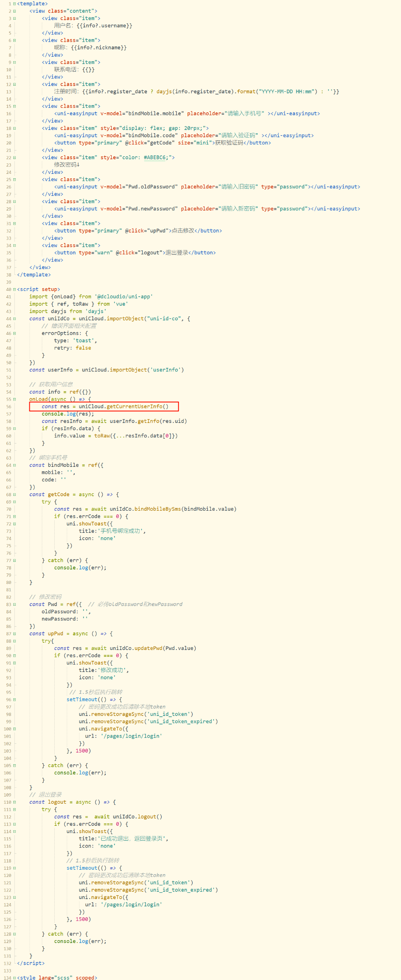Click the "YYYY-MM-DD HH:mm" format string
401x980 pixels.
(x=288, y=91)
